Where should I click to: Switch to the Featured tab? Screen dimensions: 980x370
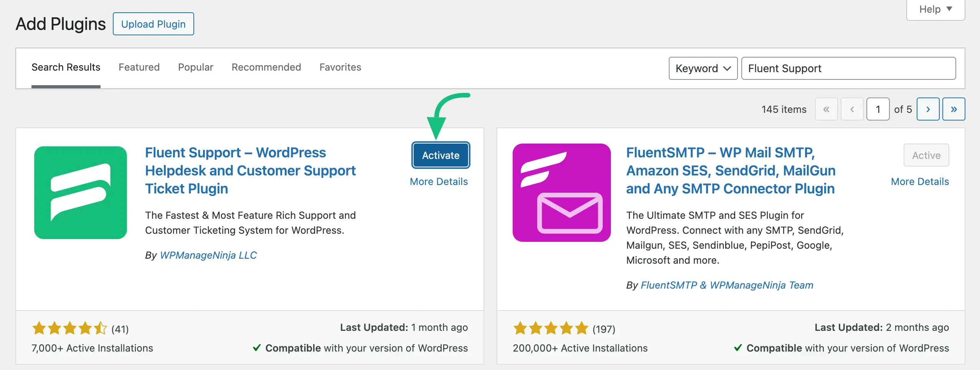tap(139, 67)
